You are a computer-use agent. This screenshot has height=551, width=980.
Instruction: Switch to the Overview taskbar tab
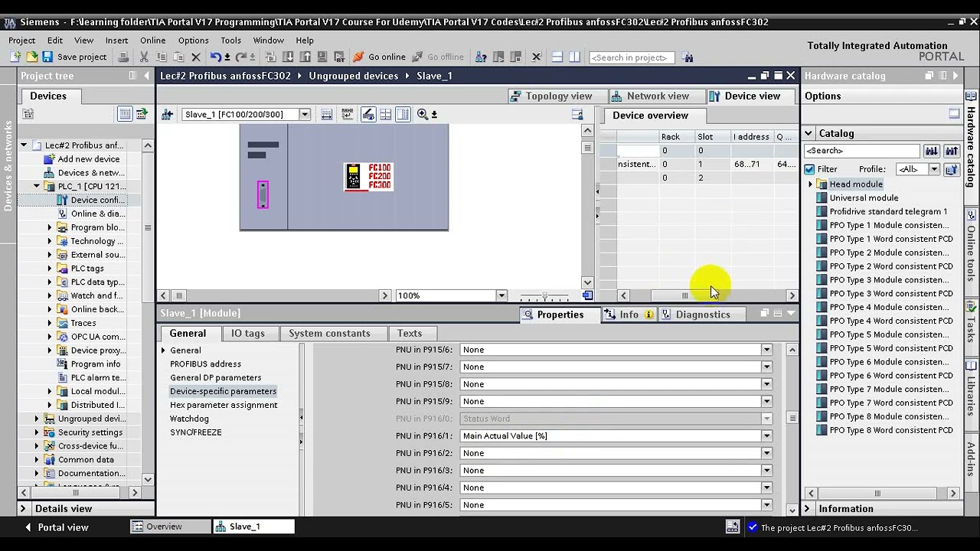(171, 527)
